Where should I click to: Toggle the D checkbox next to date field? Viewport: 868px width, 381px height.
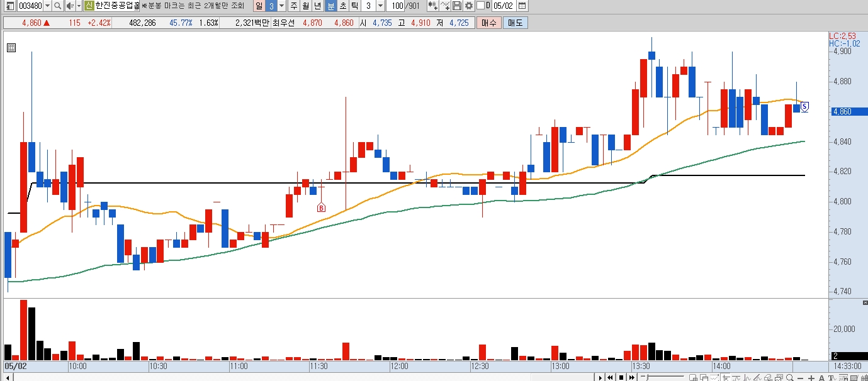click(481, 6)
